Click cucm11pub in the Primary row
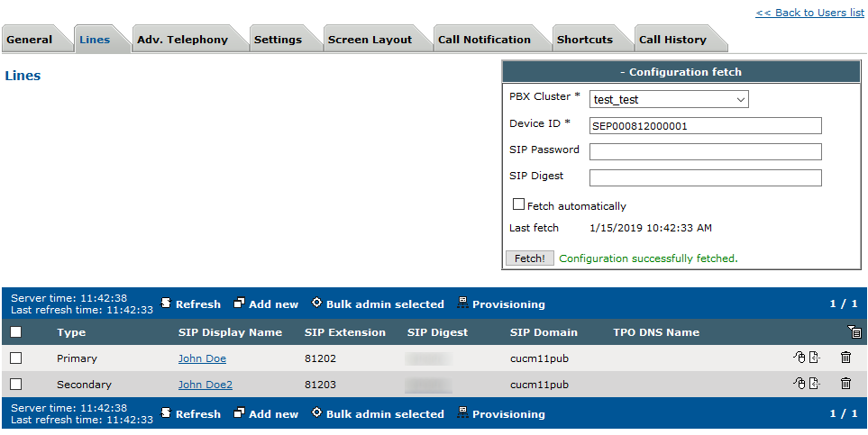Image resolution: width=868 pixels, height=435 pixels. (x=539, y=358)
